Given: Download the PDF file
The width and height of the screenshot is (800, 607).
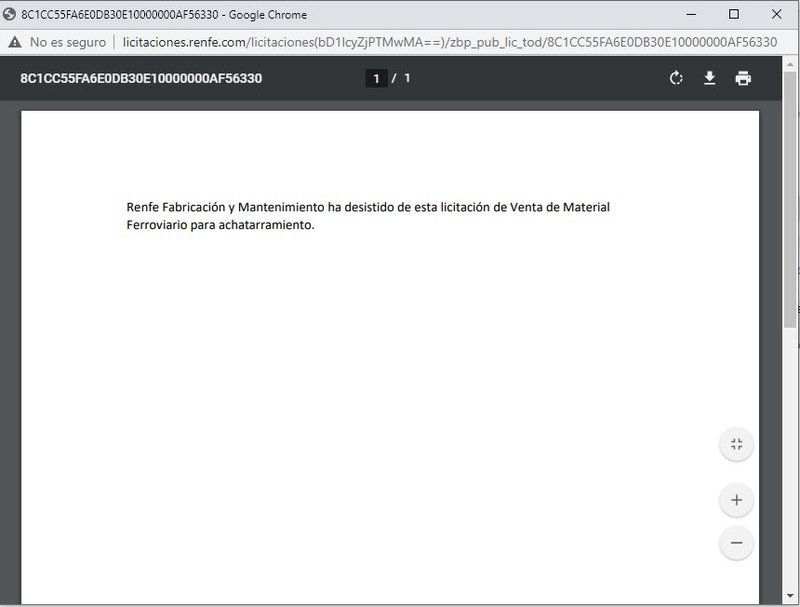Looking at the screenshot, I should coord(709,79).
